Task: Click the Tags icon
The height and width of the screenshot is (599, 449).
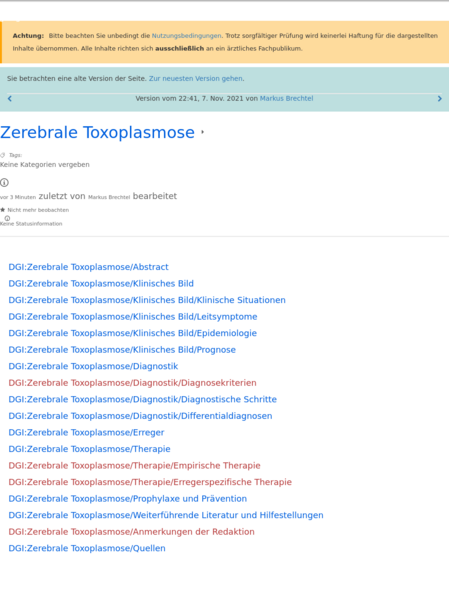Action: click(3, 155)
